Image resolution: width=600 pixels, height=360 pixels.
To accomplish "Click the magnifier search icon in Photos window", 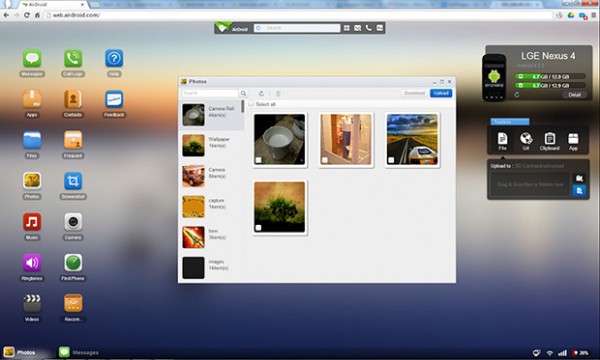I will pos(243,93).
